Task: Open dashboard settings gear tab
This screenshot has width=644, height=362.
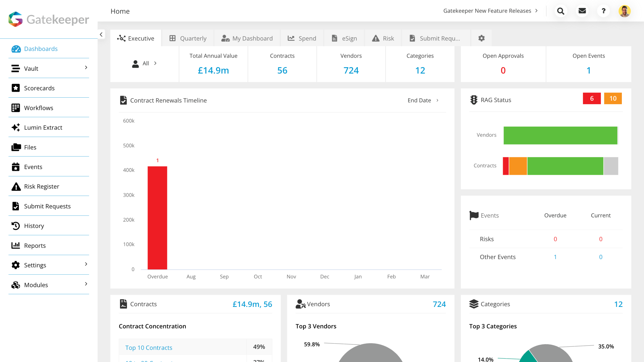Action: (481, 38)
